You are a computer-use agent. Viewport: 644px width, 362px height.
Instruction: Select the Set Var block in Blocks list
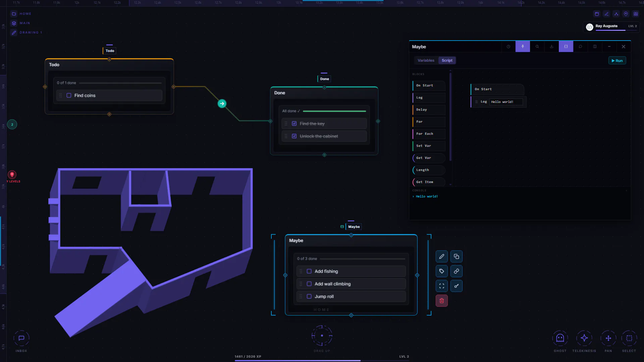[x=429, y=146]
